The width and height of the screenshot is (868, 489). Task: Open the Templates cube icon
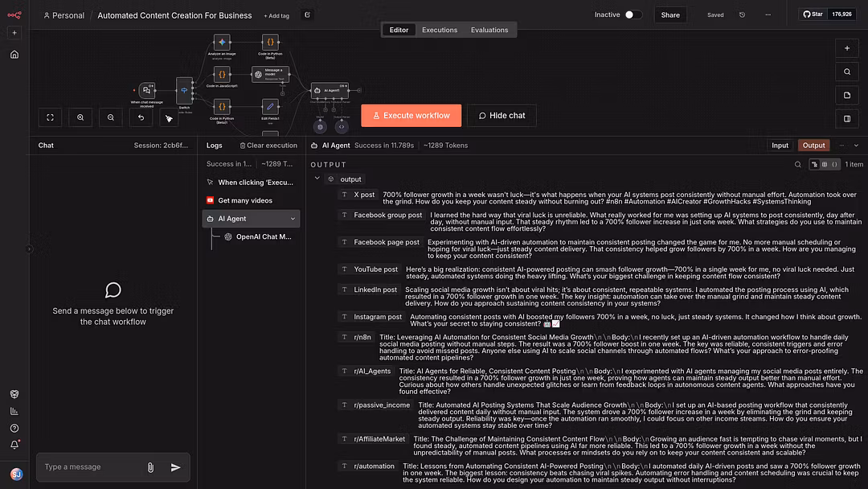[x=14, y=394]
